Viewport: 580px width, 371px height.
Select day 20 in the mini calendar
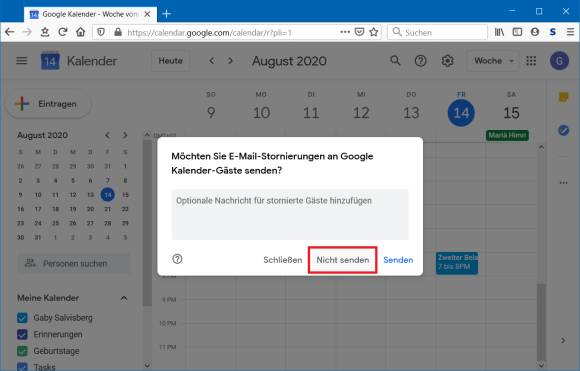pos(90,209)
